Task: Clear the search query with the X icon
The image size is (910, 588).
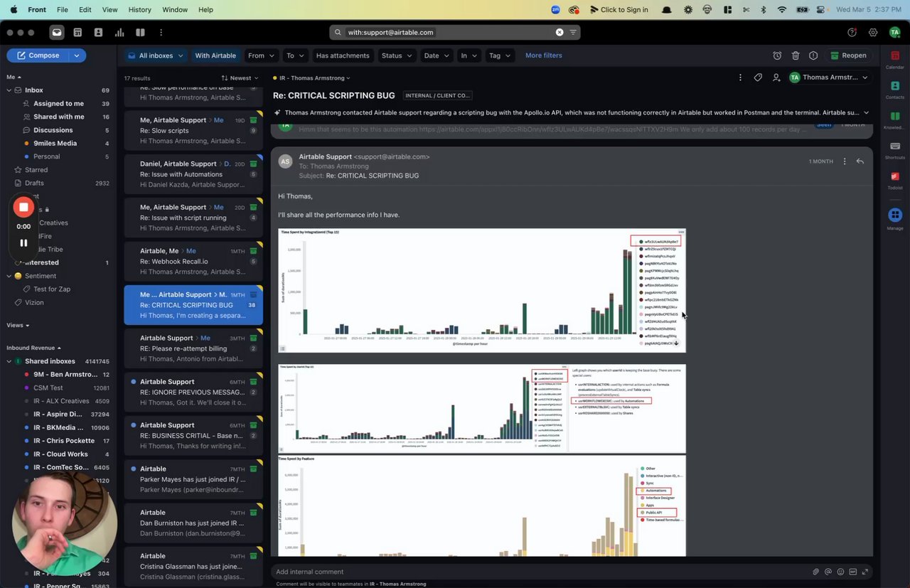Action: pos(560,32)
